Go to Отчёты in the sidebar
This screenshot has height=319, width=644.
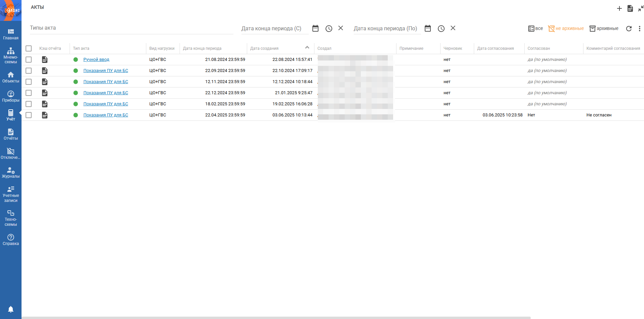[11, 134]
